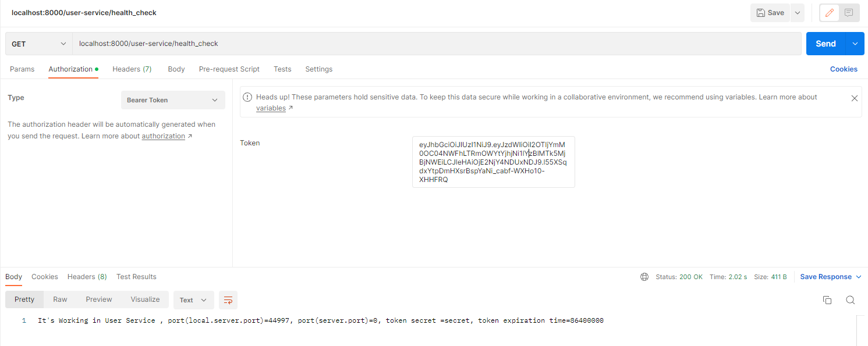
Task: Open the Settings tab
Action: 319,69
